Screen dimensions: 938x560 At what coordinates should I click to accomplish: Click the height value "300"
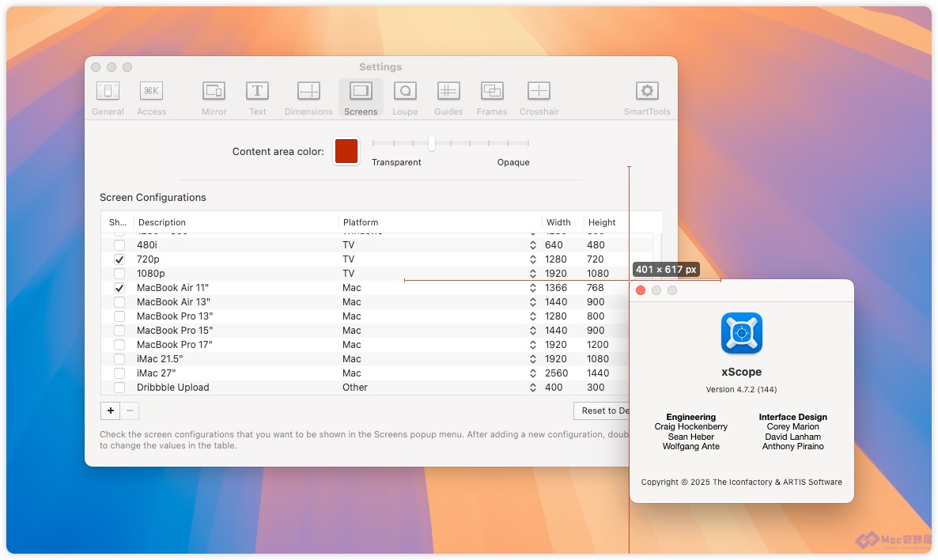pos(596,388)
